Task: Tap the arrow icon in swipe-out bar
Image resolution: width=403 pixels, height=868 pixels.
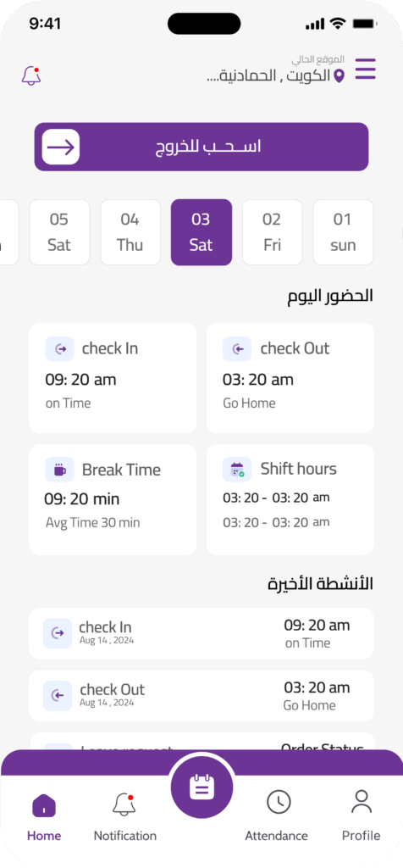Action: tap(61, 147)
